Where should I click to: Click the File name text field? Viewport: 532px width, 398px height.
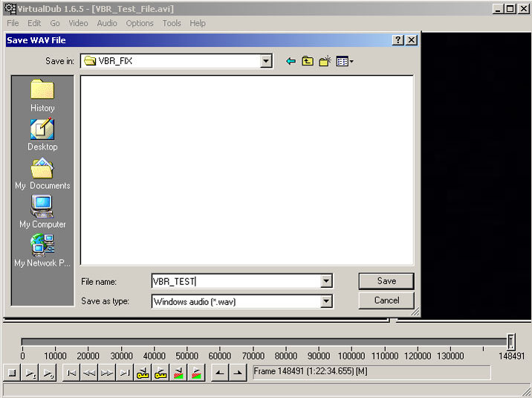[236, 281]
